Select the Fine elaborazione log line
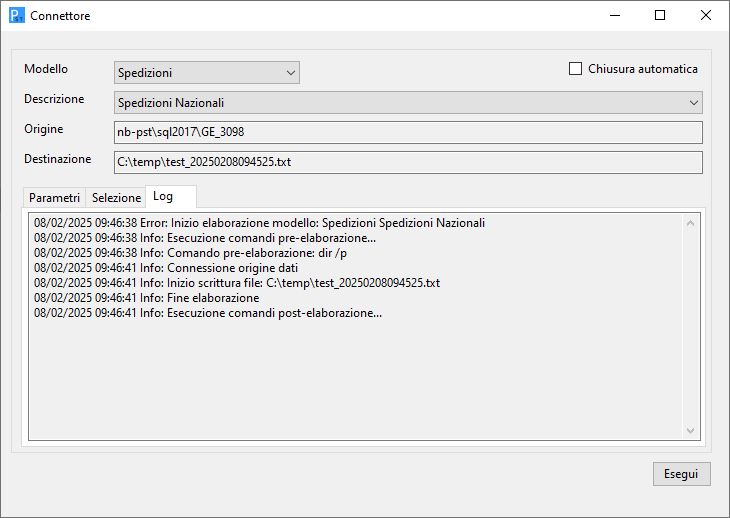The height and width of the screenshot is (518, 730). pos(147,297)
